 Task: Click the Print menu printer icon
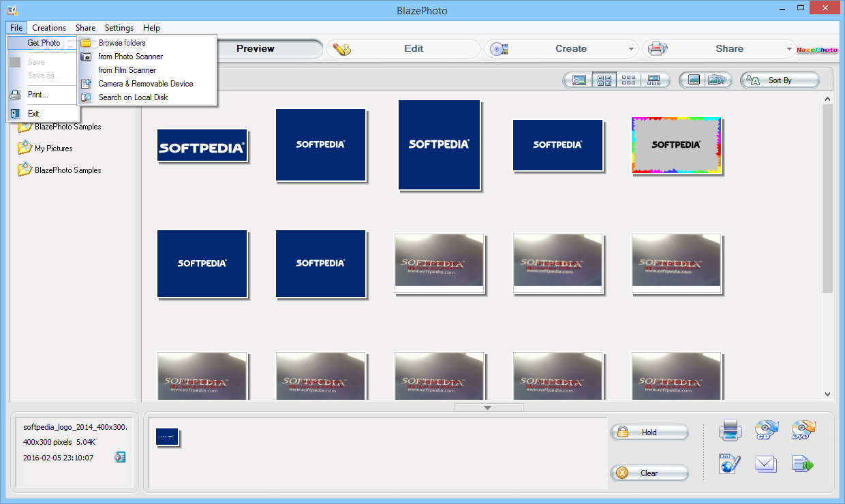[15, 95]
